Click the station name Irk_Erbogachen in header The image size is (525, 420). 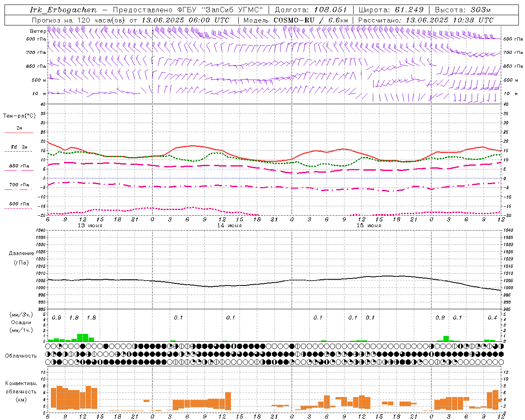pos(64,10)
